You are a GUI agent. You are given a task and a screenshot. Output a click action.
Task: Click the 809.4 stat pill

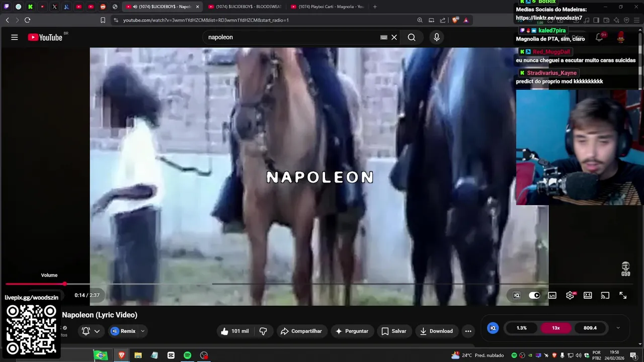[590, 328]
